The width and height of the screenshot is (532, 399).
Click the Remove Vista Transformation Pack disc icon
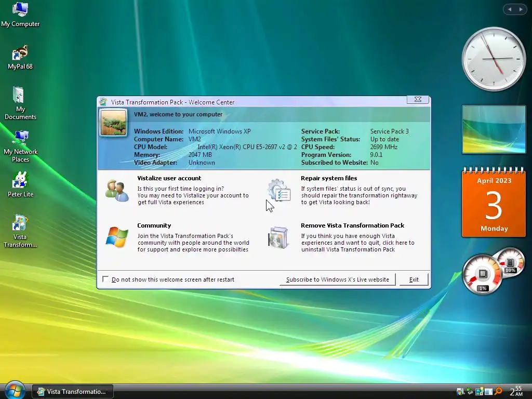(x=278, y=237)
